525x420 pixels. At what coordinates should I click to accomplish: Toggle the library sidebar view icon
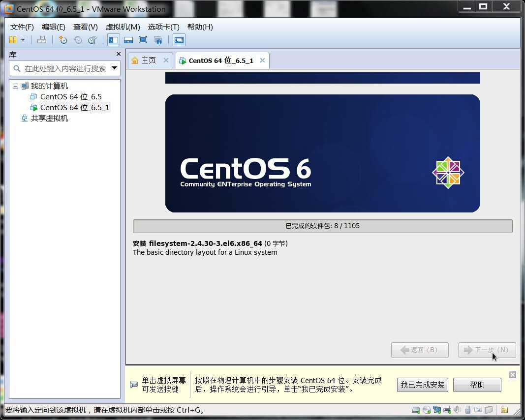[x=114, y=40]
